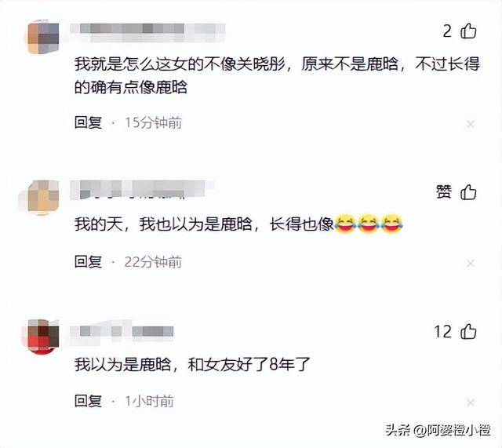Select the 我以为是鹿晗 comment text
Viewport: 502px width, 448px height.
click(x=192, y=364)
